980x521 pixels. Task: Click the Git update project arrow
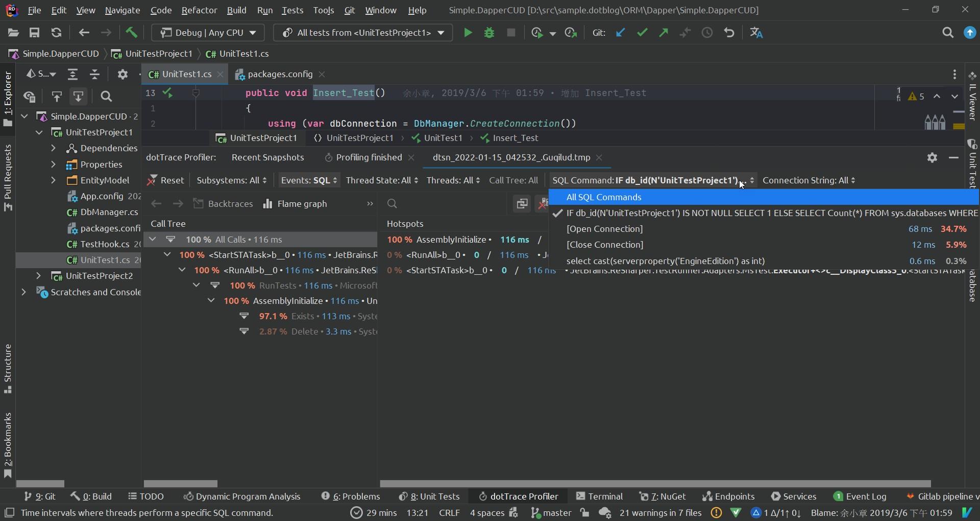[x=620, y=33]
